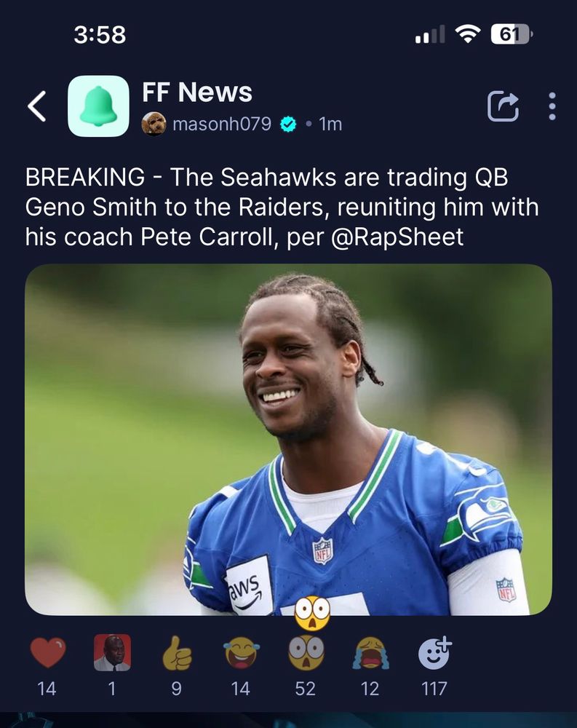React with the red heart
577x728 pixels.
tap(47, 652)
